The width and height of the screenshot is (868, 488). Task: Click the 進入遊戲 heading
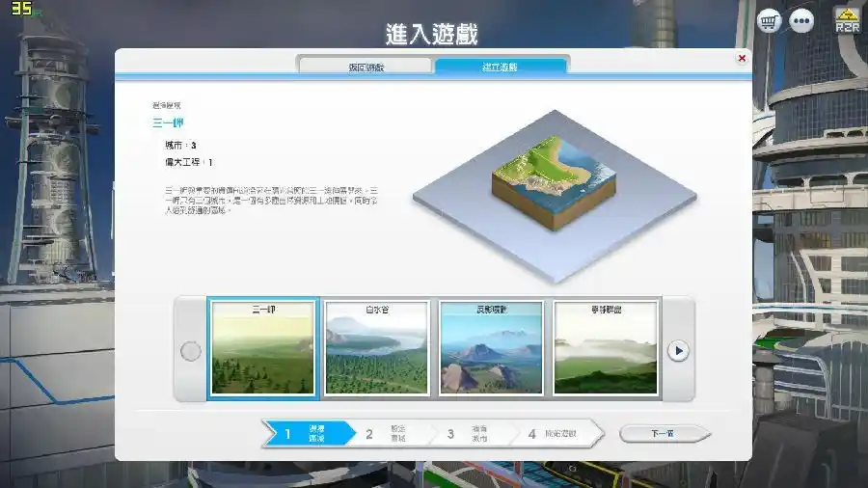tap(432, 35)
